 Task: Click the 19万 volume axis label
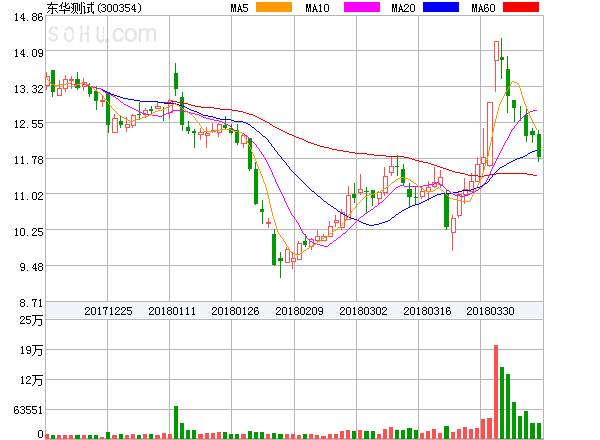31,350
